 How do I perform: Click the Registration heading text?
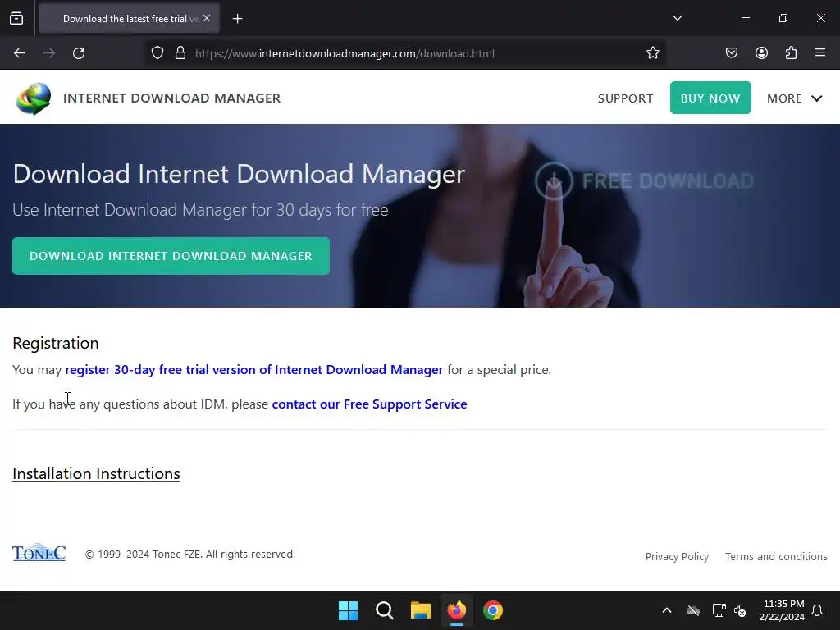[56, 343]
